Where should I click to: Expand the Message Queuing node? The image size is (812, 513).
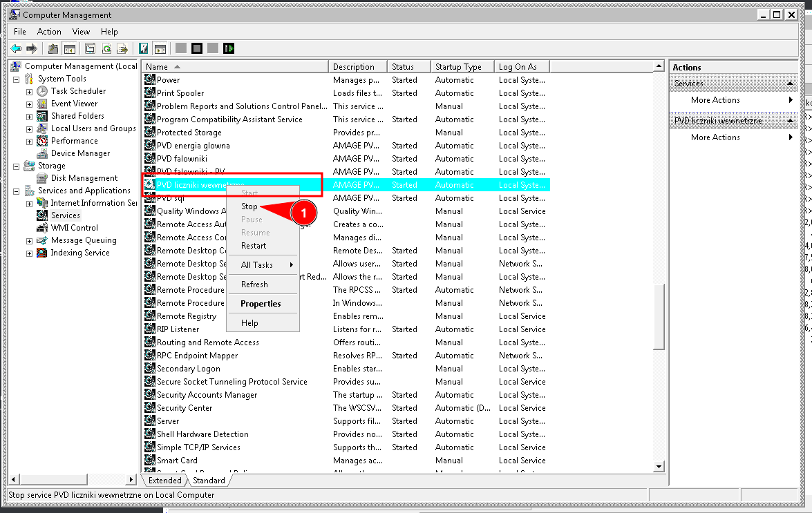pyautogui.click(x=29, y=241)
